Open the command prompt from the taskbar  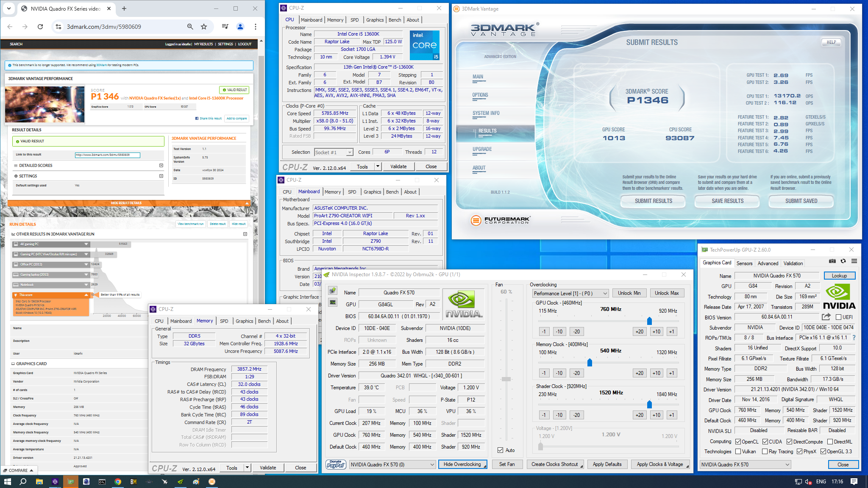pos(102,482)
